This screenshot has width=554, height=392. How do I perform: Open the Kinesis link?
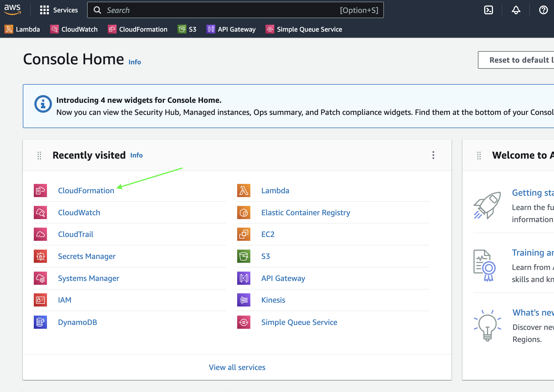point(273,300)
